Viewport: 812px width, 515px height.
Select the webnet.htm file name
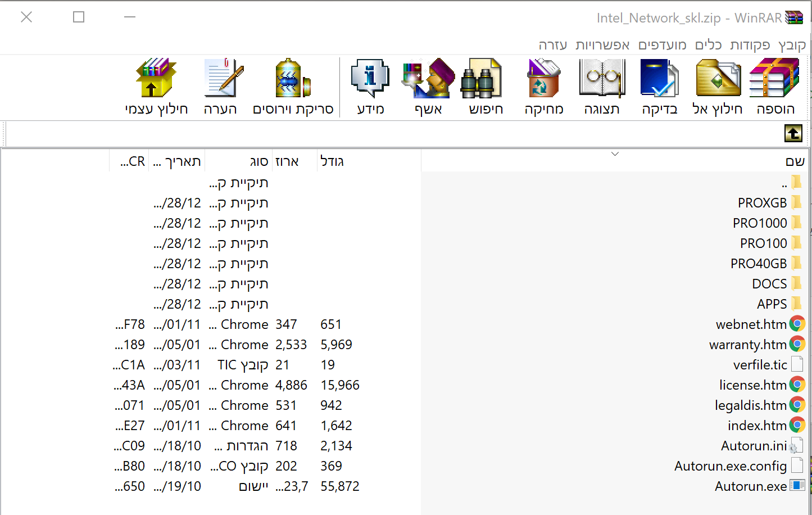click(751, 324)
